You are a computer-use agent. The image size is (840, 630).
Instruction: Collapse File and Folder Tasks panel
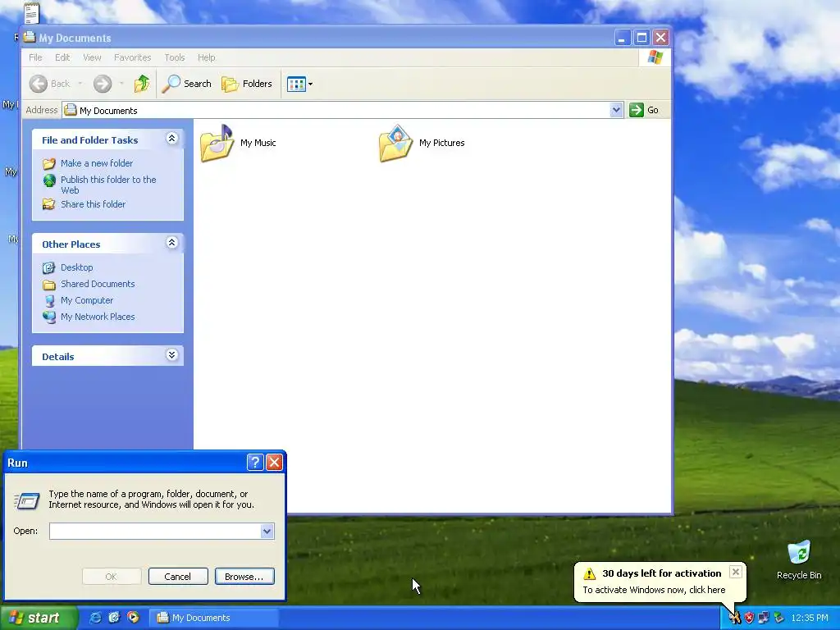(x=172, y=139)
